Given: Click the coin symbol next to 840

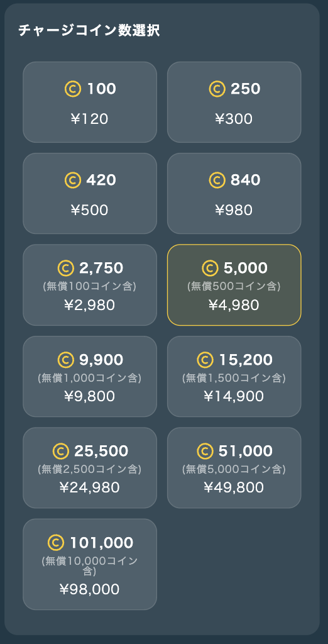Looking at the screenshot, I should (217, 180).
